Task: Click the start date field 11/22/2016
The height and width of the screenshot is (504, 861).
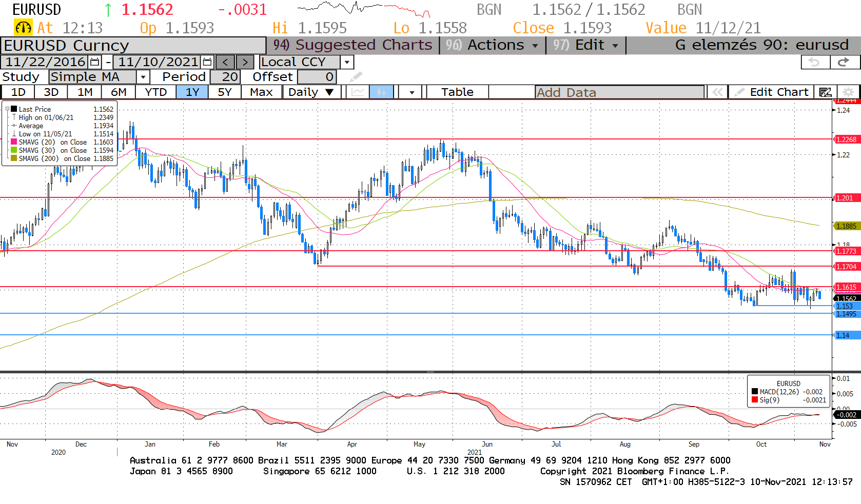Action: click(x=45, y=62)
